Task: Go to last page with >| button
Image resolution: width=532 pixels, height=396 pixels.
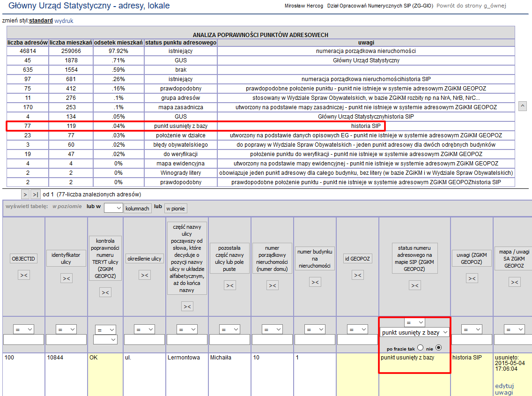Action: pos(36,194)
